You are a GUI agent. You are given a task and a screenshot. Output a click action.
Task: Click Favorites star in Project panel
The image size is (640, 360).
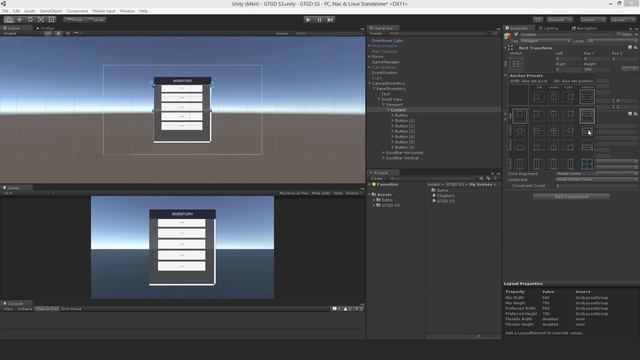pyautogui.click(x=374, y=184)
